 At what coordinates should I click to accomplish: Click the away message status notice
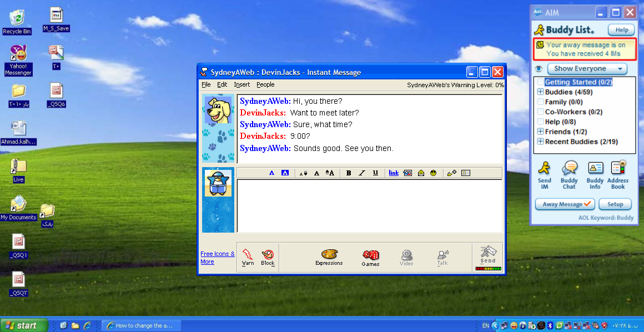[x=585, y=49]
